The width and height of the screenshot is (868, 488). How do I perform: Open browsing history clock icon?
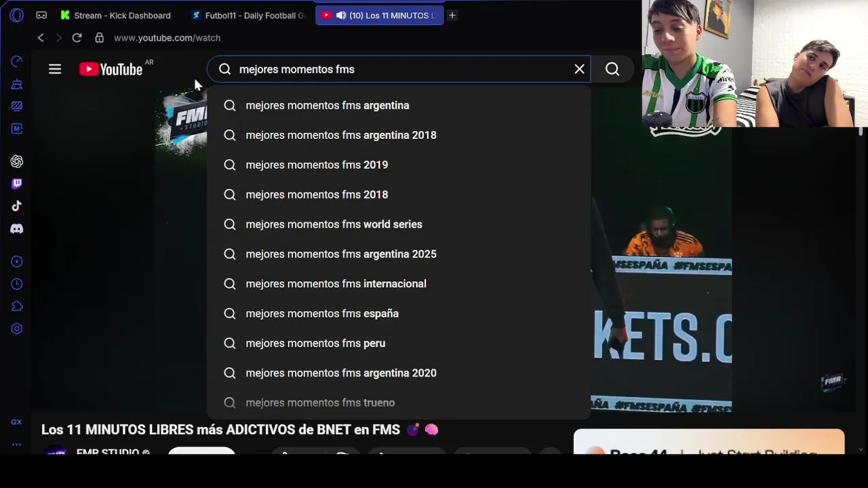click(17, 284)
